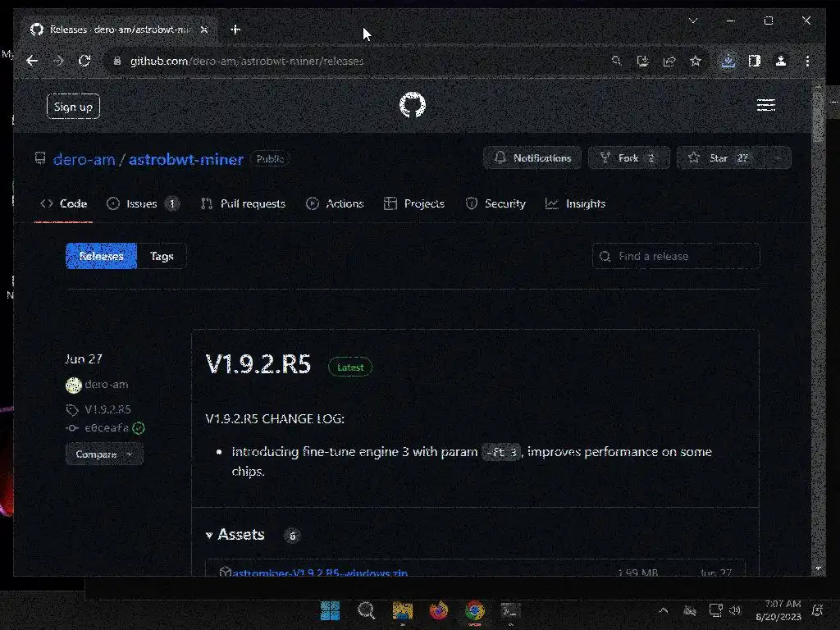Image resolution: width=840 pixels, height=630 pixels.
Task: Download astrominer-V1.9.2.R5-windows.zip asset
Action: (320, 573)
